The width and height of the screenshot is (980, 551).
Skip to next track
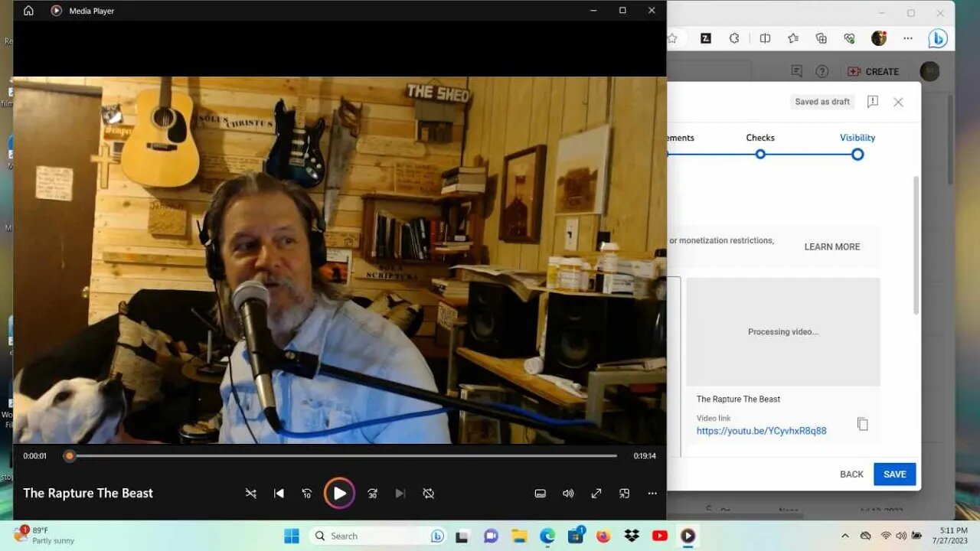pyautogui.click(x=400, y=494)
